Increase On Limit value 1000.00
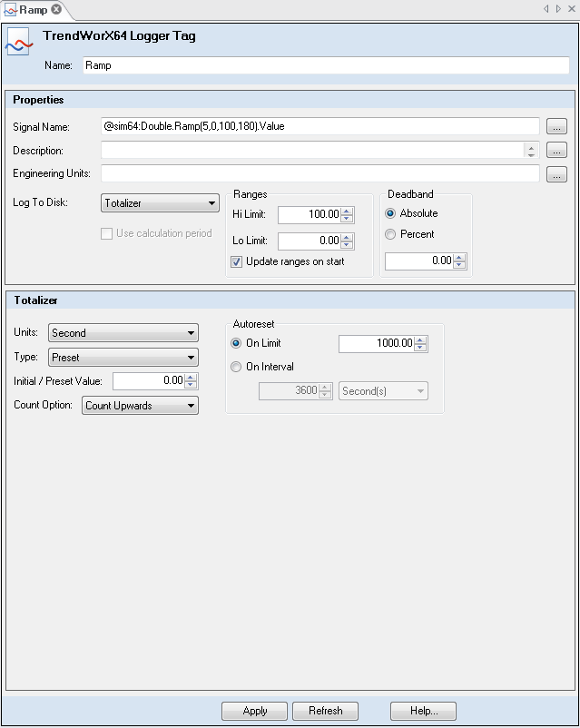The image size is (580, 728). pos(420,340)
